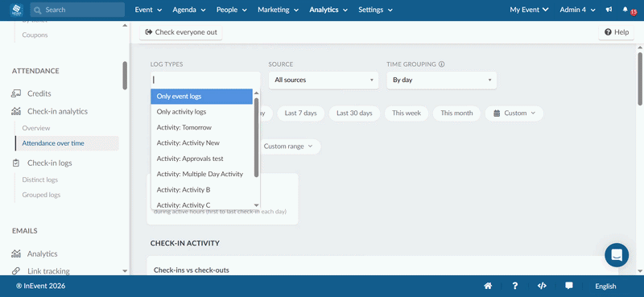This screenshot has width=644, height=297.
Task: Click the main page scrollbar thumb
Action: pos(640,79)
